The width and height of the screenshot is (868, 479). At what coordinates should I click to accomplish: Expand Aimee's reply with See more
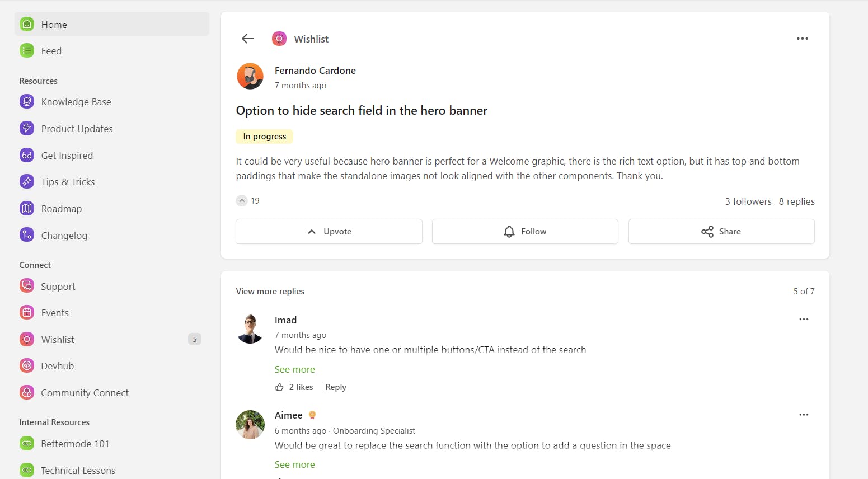[x=295, y=464]
